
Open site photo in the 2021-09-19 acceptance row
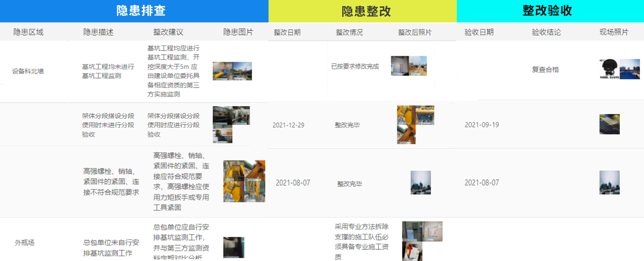pos(610,124)
